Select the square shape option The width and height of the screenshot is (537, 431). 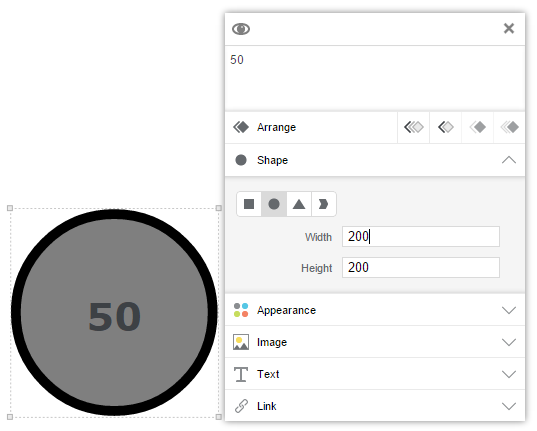pyautogui.click(x=249, y=204)
